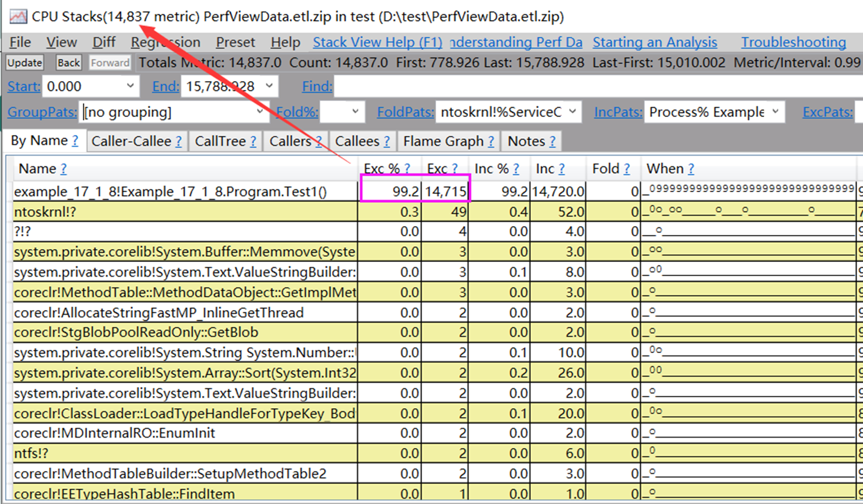Click the help "?" on the Name column
863x504 pixels.
(x=64, y=169)
